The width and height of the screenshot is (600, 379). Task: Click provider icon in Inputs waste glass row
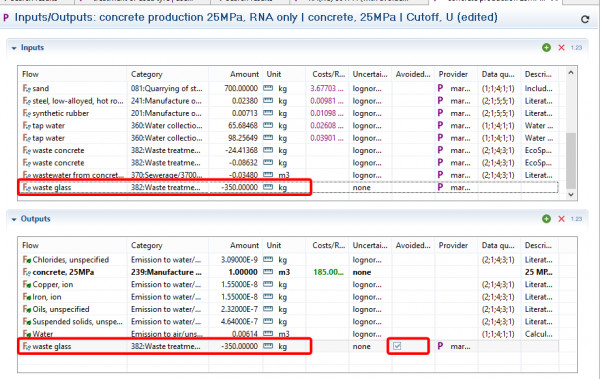(440, 187)
